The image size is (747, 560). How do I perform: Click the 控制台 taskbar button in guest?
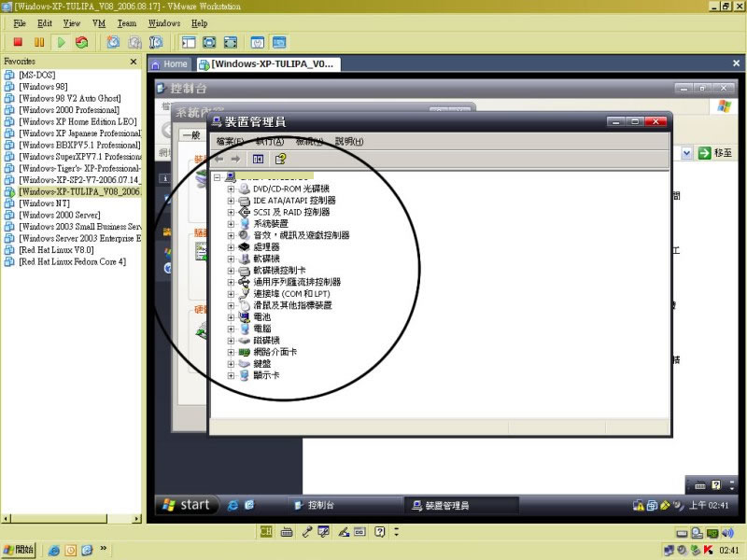(x=344, y=505)
